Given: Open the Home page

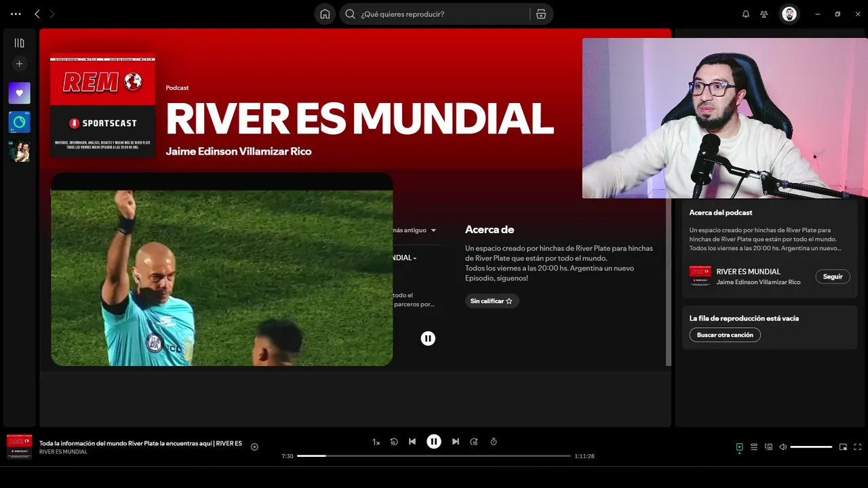Looking at the screenshot, I should [x=325, y=14].
